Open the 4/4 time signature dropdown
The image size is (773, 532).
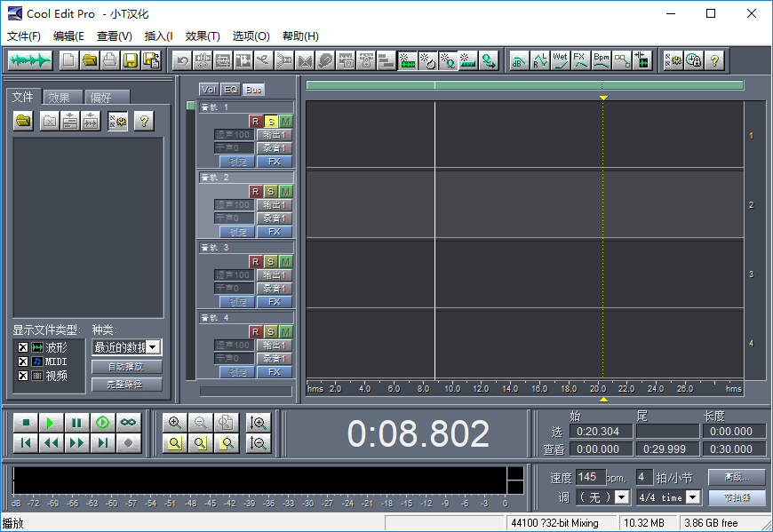coord(693,497)
